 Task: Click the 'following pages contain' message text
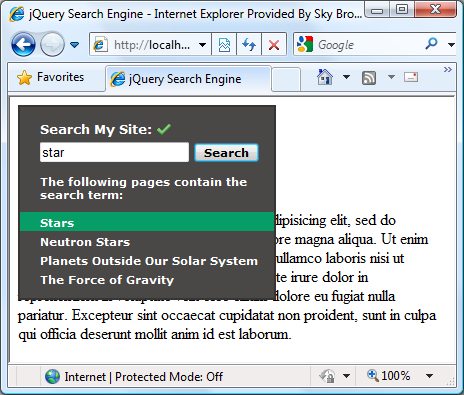[x=144, y=188]
